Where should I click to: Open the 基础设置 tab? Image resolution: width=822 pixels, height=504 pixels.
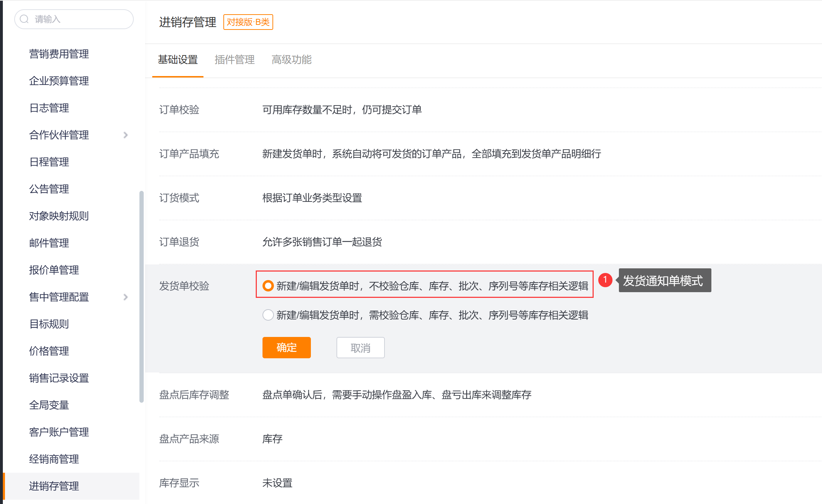[x=178, y=60]
